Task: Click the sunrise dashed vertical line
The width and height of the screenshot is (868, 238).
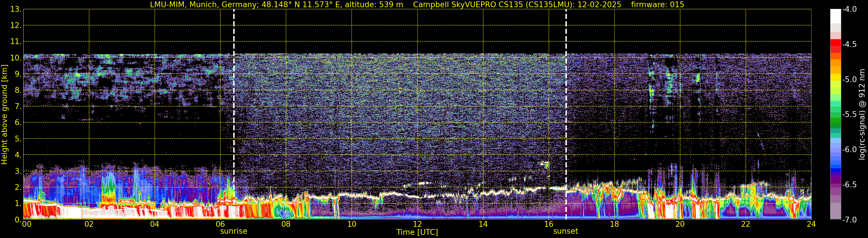Action: pyautogui.click(x=234, y=114)
